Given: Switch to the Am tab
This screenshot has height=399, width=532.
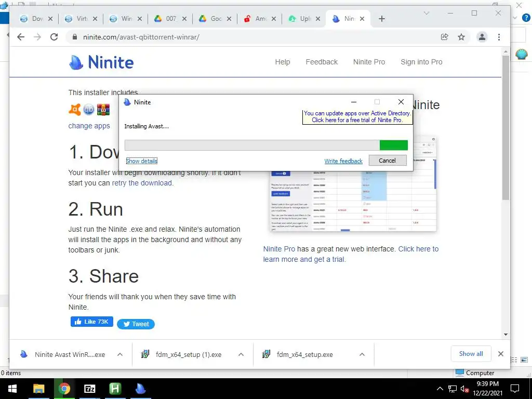Looking at the screenshot, I should point(260,19).
